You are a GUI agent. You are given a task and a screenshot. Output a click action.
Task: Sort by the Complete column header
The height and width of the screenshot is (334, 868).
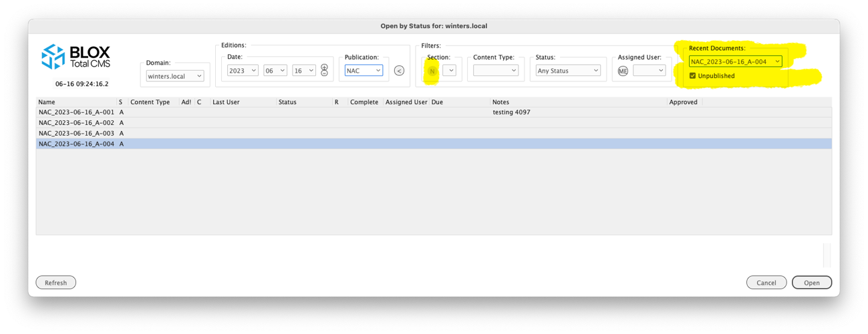366,102
